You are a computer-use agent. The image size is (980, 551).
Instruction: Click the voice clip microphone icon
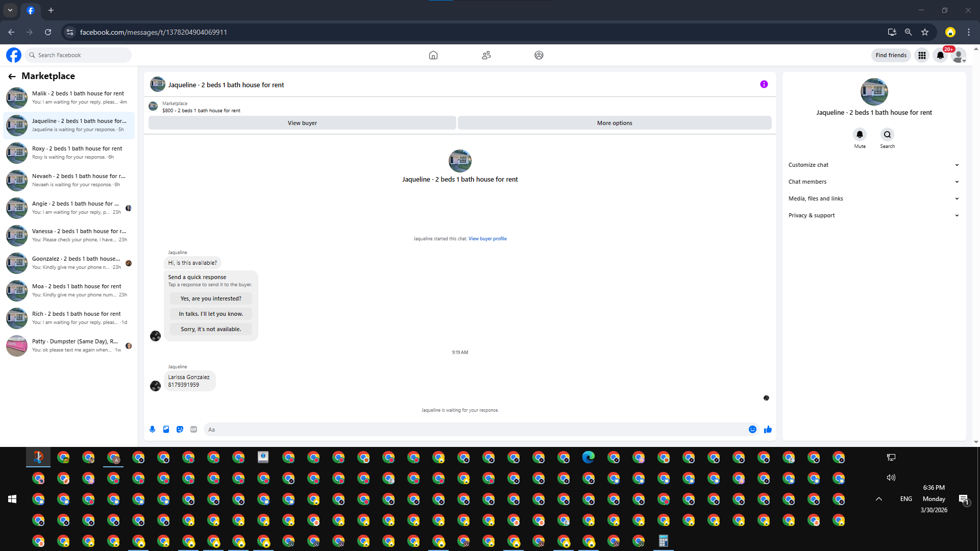[x=152, y=430]
